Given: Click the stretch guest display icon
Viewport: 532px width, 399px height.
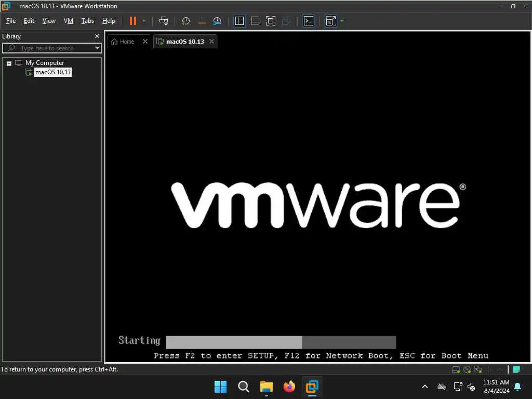Looking at the screenshot, I should pyautogui.click(x=331, y=21).
